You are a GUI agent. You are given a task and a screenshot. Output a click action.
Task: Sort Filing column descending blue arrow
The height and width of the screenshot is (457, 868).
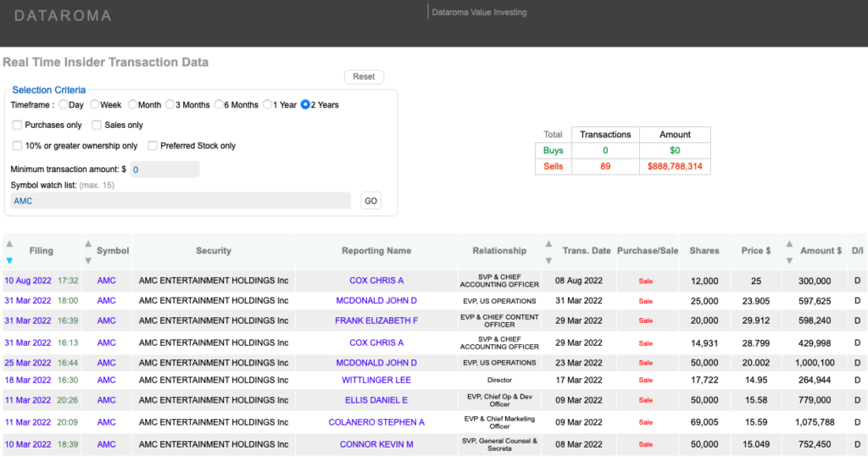(x=9, y=261)
